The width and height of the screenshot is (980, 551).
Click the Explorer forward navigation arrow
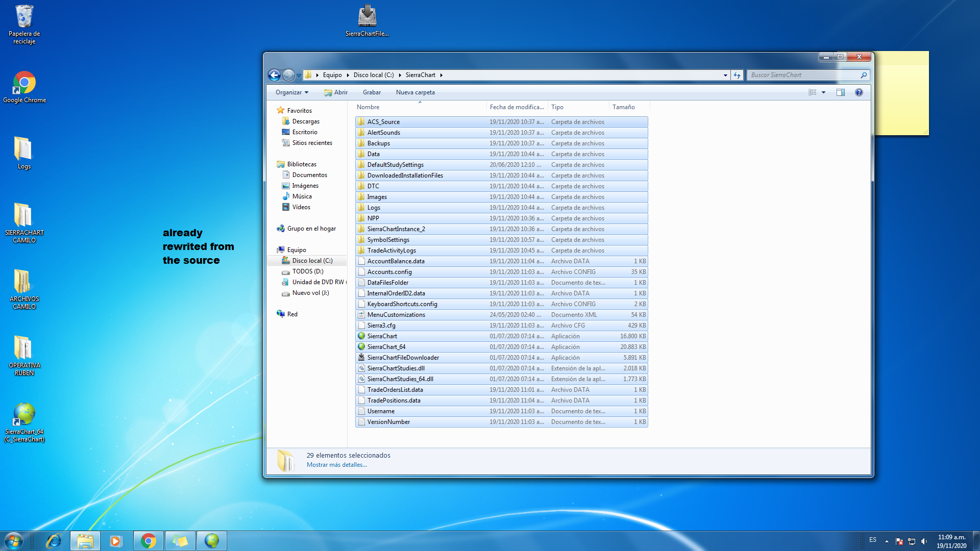point(288,75)
